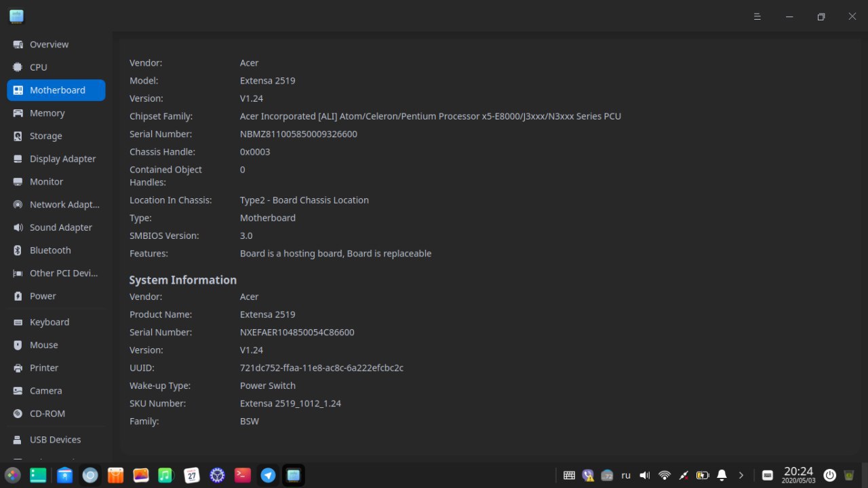Viewport: 868px width, 488px height.
Task: Click the Chipset Family value text
Action: coord(431,116)
